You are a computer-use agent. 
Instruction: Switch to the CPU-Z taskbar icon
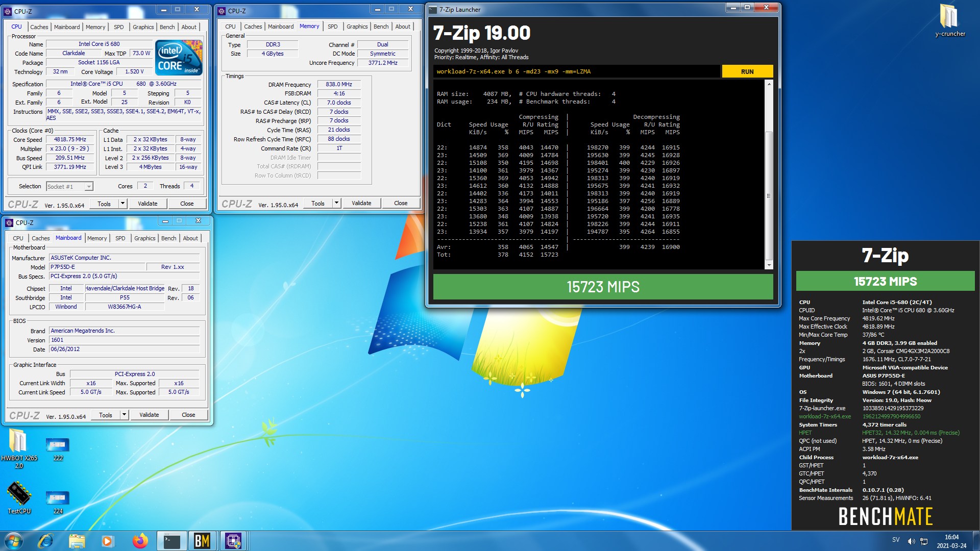[x=233, y=541]
